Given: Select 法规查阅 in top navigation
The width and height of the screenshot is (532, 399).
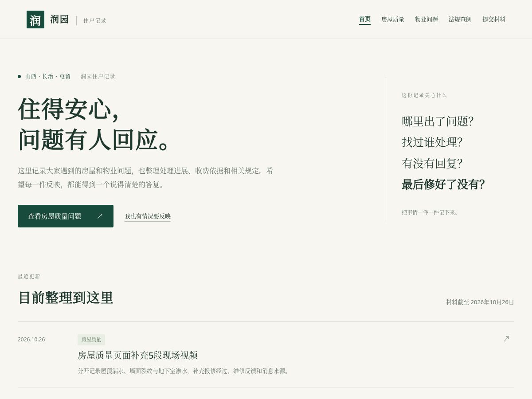Looking at the screenshot, I should [460, 20].
